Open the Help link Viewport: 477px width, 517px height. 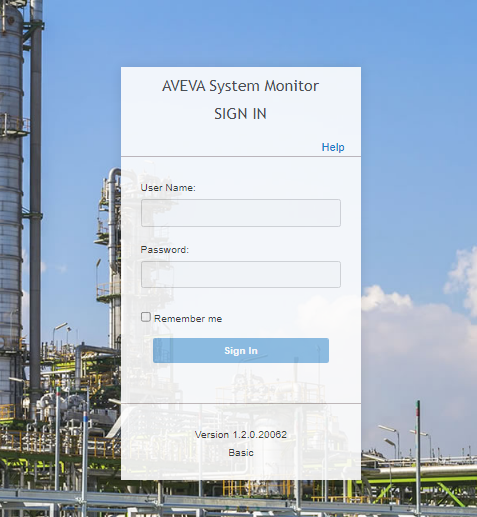(333, 147)
